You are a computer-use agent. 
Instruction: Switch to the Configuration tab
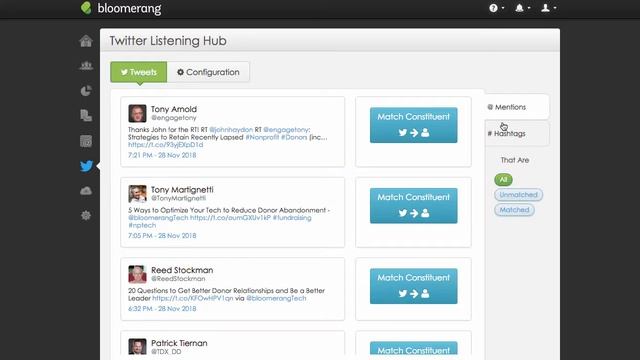pyautogui.click(x=208, y=72)
